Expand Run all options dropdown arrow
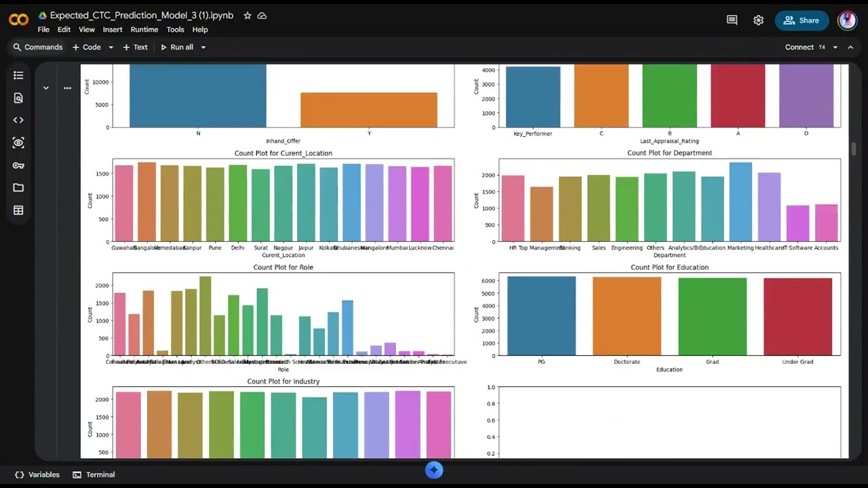The image size is (868, 488). pyautogui.click(x=203, y=47)
